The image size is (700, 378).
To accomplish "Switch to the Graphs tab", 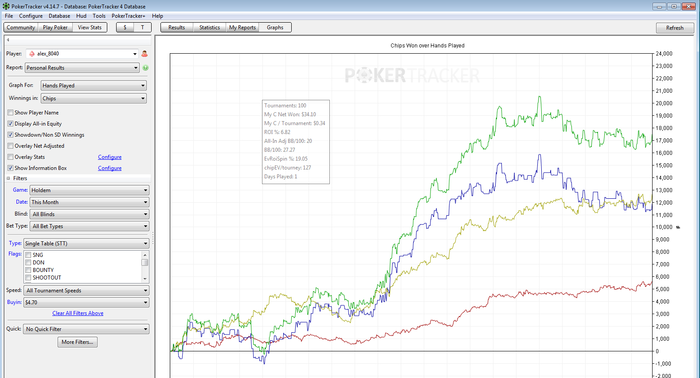I will coord(275,27).
